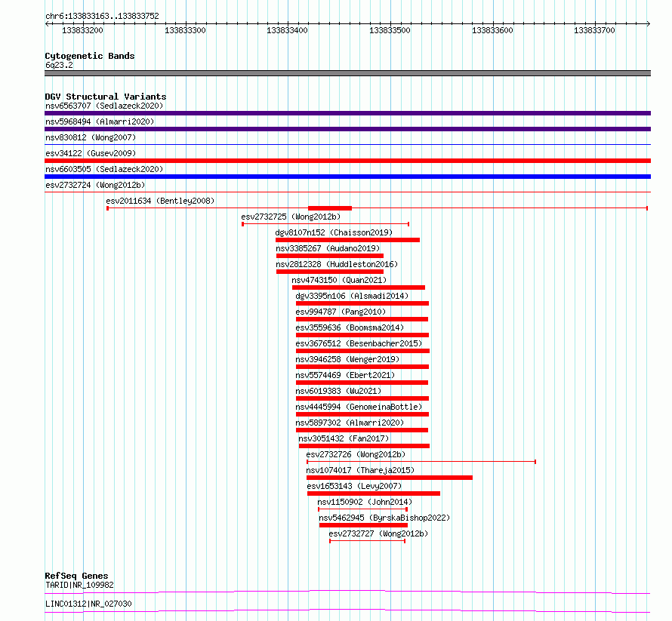This screenshot has height=621, width=672.
Task: Select nsv6019383 (Wu2021) label
Action: click(338, 391)
